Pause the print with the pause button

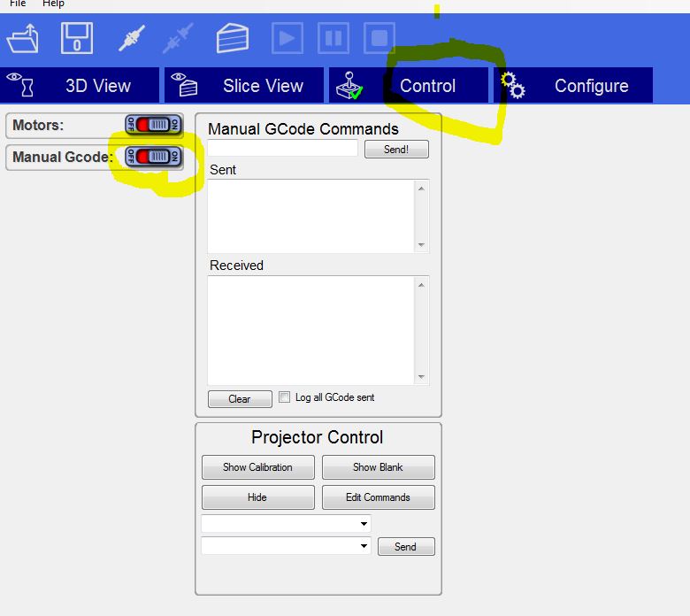click(333, 38)
